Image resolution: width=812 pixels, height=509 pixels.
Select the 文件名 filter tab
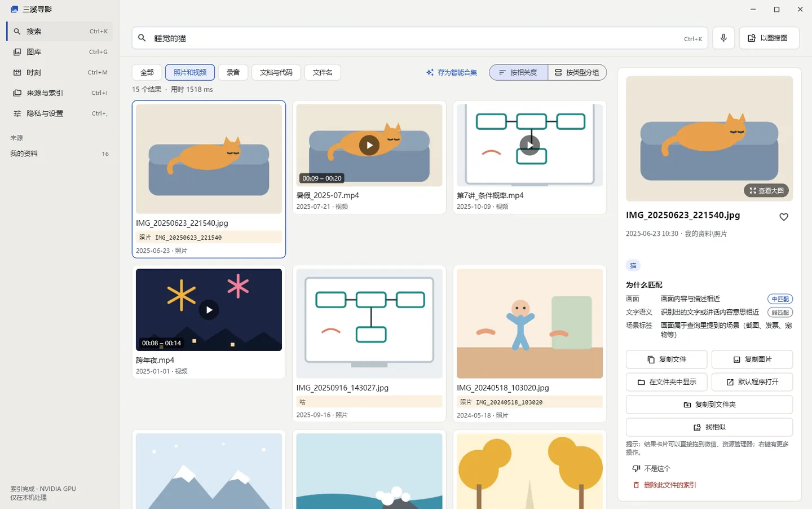323,72
